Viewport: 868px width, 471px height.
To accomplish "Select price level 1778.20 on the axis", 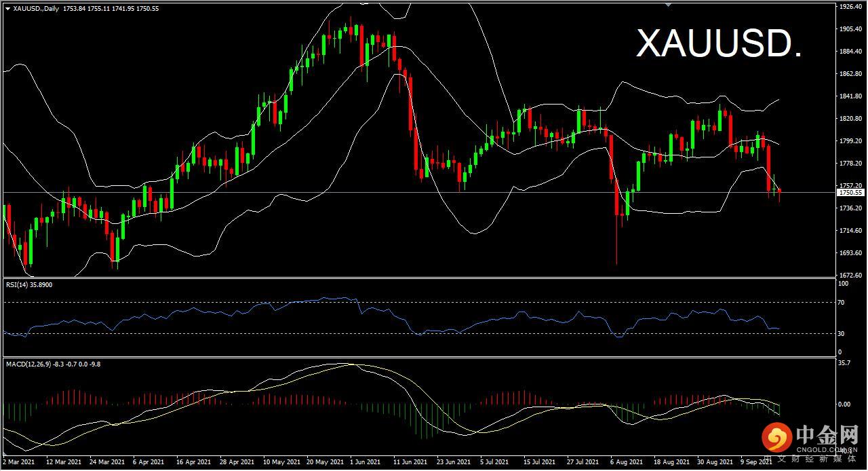I will tap(850, 164).
